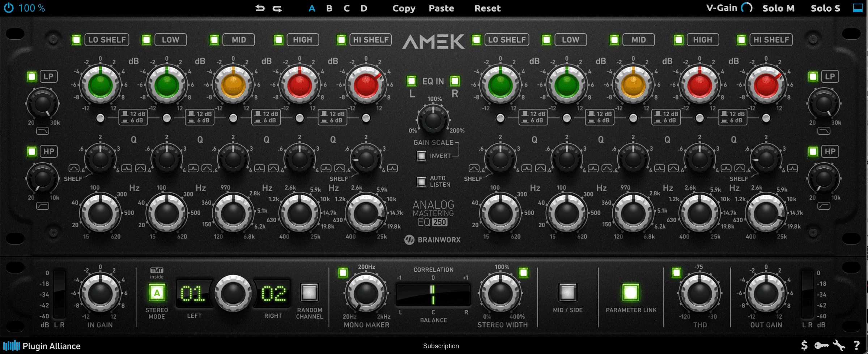Select preset bank A
Viewport: 868px width, 354px height.
312,8
